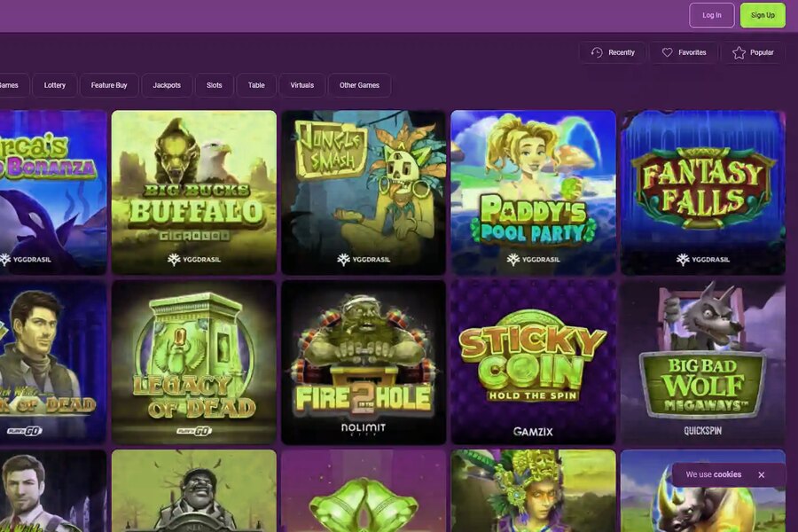The width and height of the screenshot is (798, 532).
Task: Open Book of Dead game tile
Action: click(53, 362)
